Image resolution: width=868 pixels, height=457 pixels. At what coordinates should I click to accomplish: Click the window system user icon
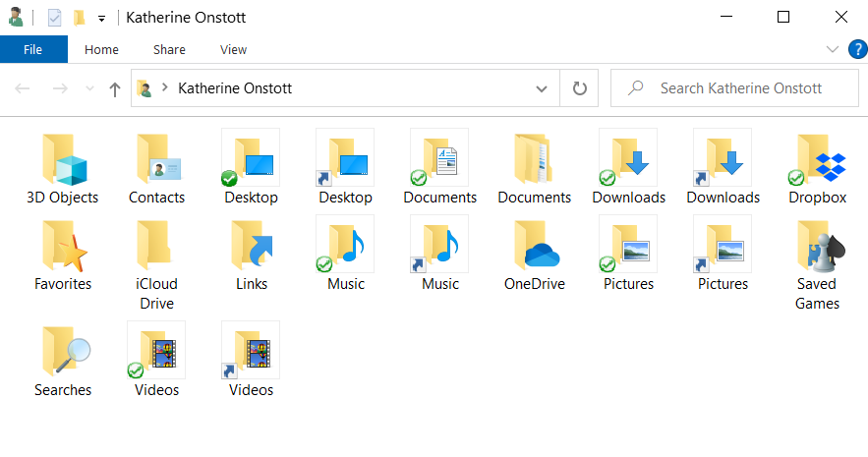[16, 17]
